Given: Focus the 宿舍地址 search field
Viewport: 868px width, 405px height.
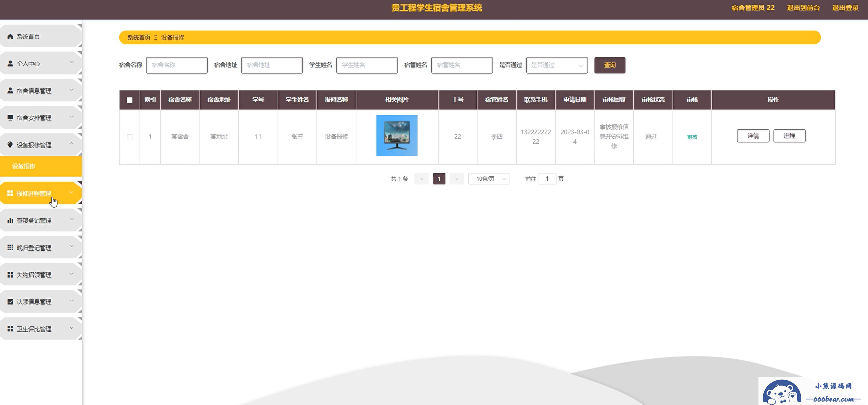Looking at the screenshot, I should pos(272,65).
